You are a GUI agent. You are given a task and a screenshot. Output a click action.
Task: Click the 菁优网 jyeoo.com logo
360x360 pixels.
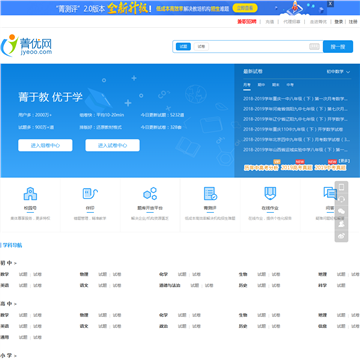[x=27, y=45]
